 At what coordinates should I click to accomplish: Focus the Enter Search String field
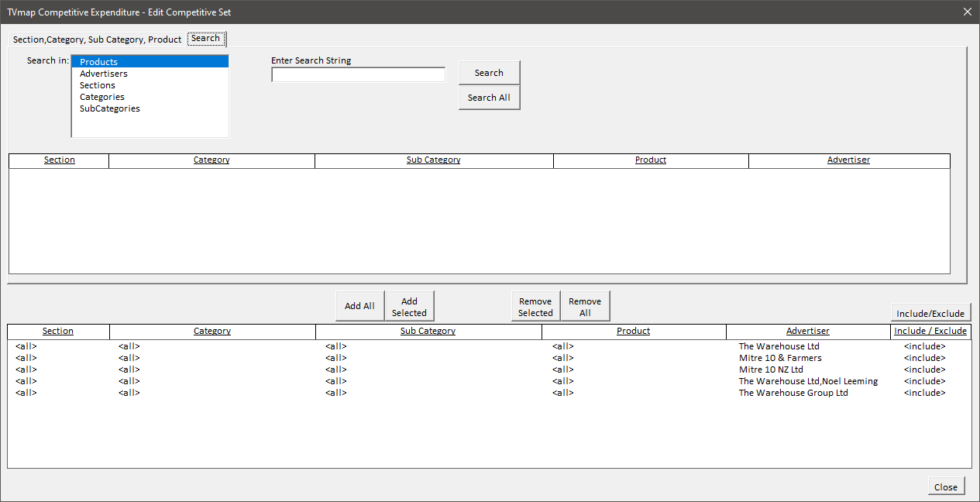(x=359, y=74)
